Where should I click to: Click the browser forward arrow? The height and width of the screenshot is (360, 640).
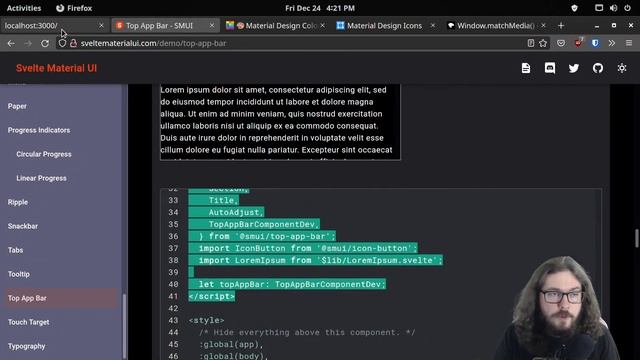[x=28, y=43]
